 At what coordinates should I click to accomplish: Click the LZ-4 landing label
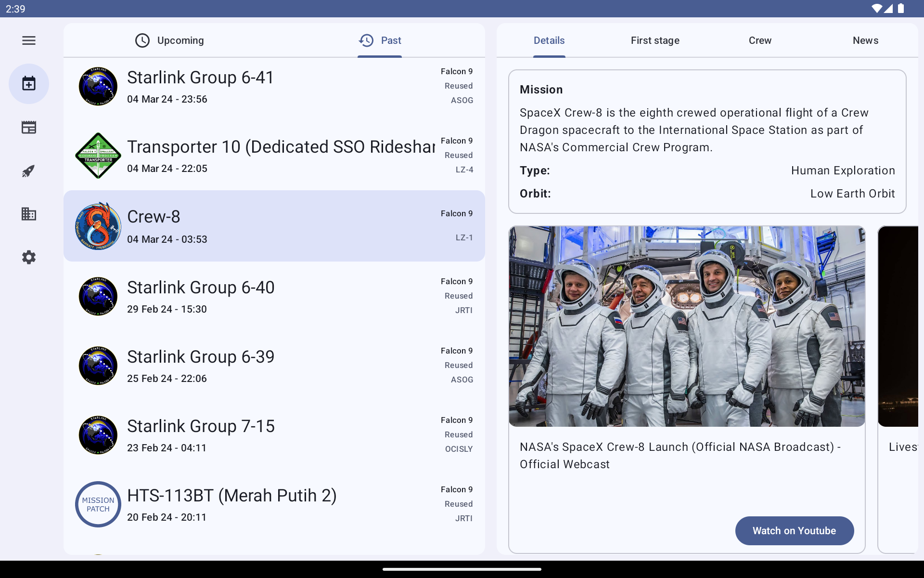(464, 170)
